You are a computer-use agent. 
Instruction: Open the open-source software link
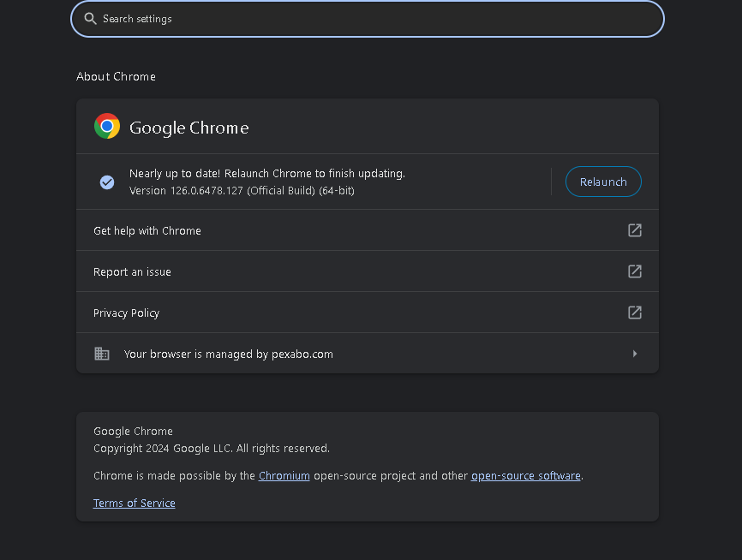(526, 476)
